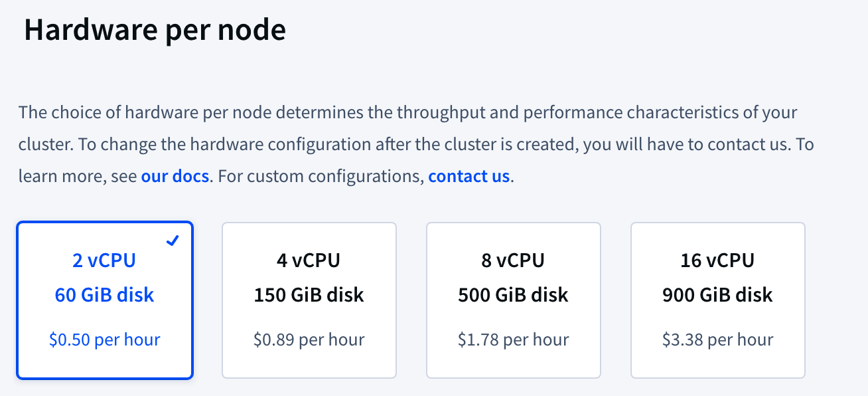This screenshot has height=396, width=868.
Task: Click the "8 vCPU" label
Action: pyautogui.click(x=514, y=260)
